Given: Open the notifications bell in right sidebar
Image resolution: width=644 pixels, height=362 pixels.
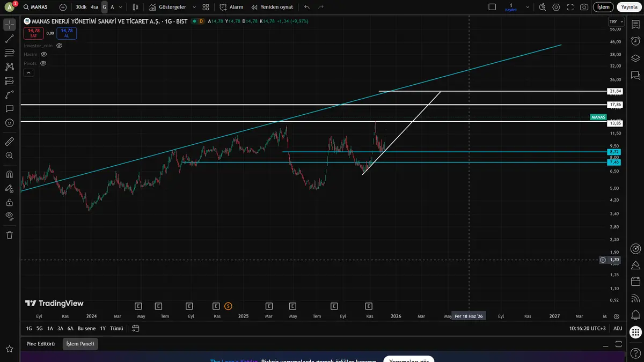Looking at the screenshot, I should pos(635,314).
